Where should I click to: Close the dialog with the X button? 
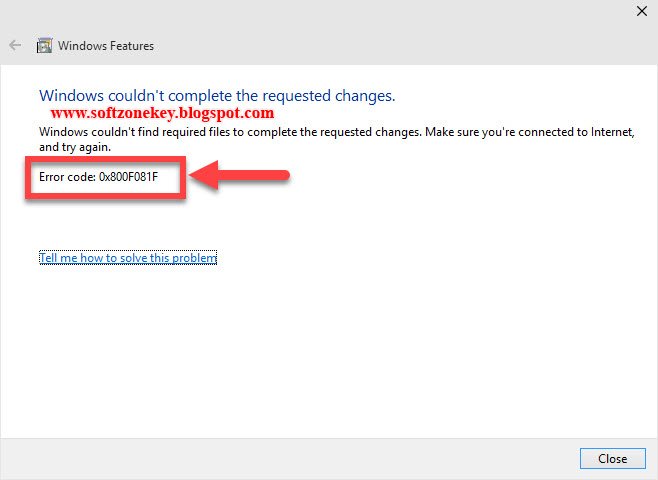[x=642, y=11]
